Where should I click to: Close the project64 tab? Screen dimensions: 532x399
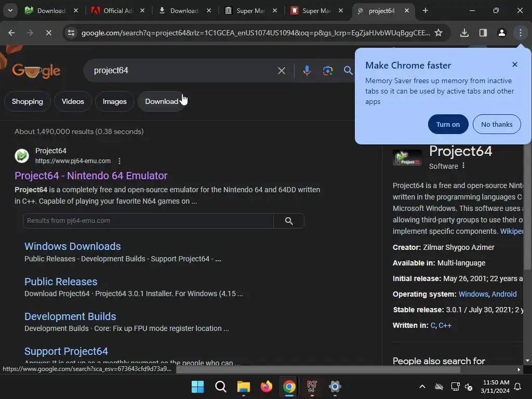[x=406, y=11]
